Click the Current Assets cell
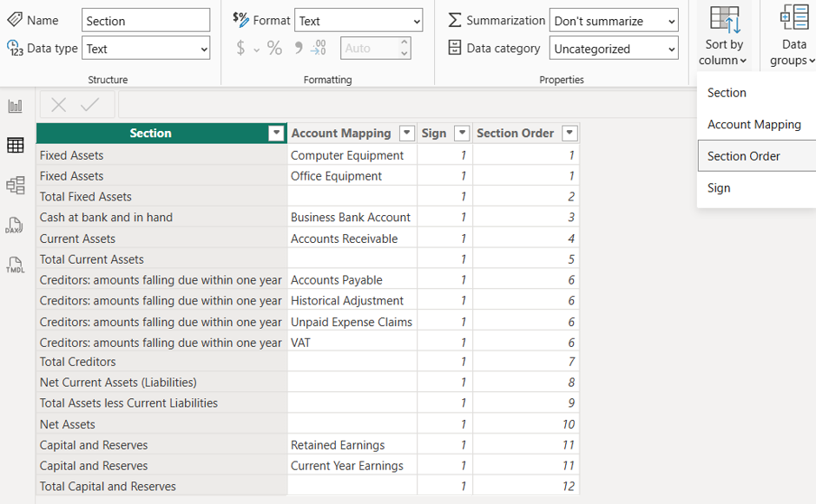 click(x=161, y=239)
